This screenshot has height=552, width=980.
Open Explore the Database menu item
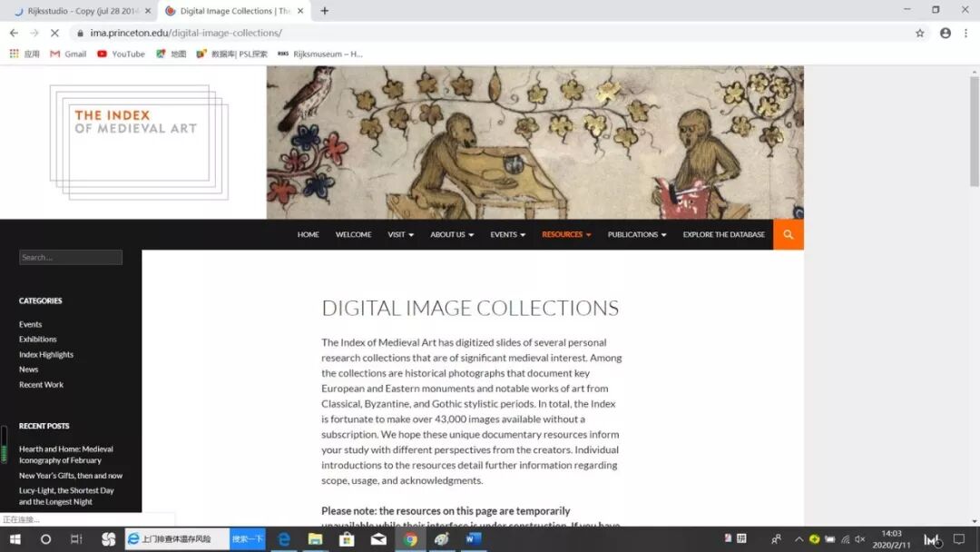(724, 234)
